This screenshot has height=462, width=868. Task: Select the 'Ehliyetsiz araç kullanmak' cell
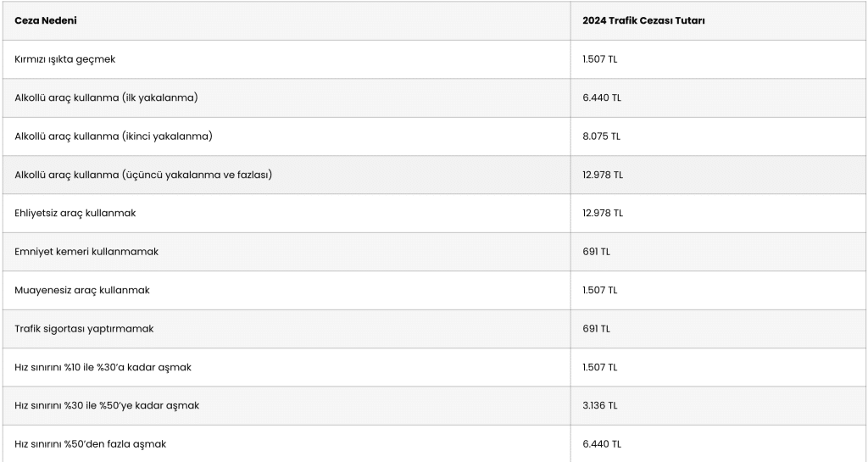tap(75, 213)
